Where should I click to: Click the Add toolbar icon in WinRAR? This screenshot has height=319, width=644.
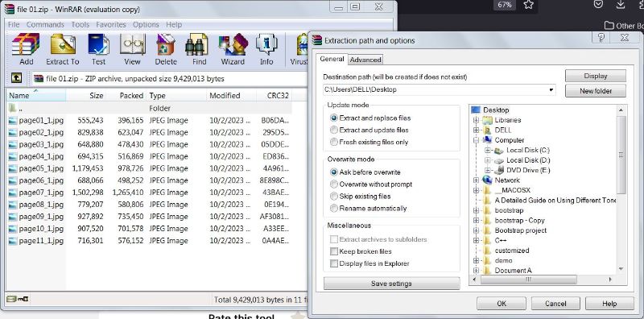click(x=26, y=44)
